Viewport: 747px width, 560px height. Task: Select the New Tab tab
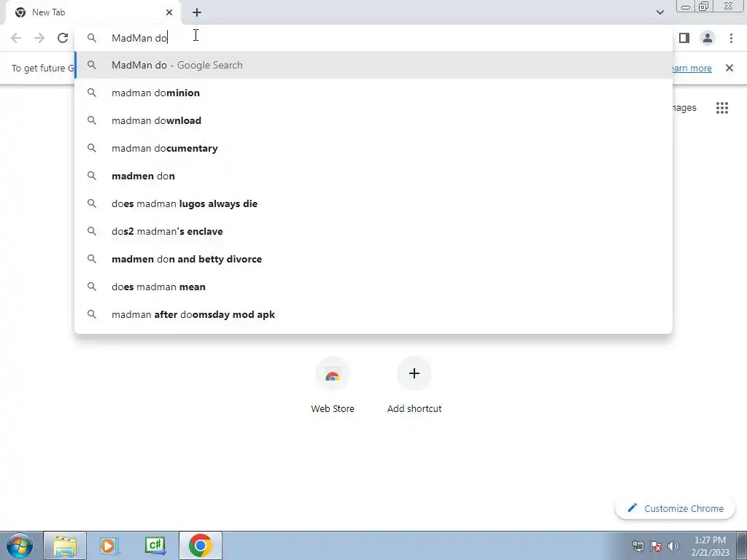93,12
